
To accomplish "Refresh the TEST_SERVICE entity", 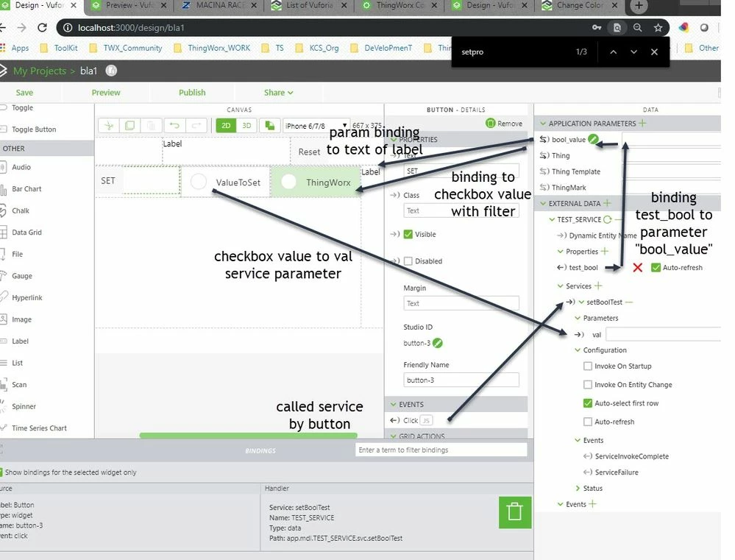I will [608, 219].
